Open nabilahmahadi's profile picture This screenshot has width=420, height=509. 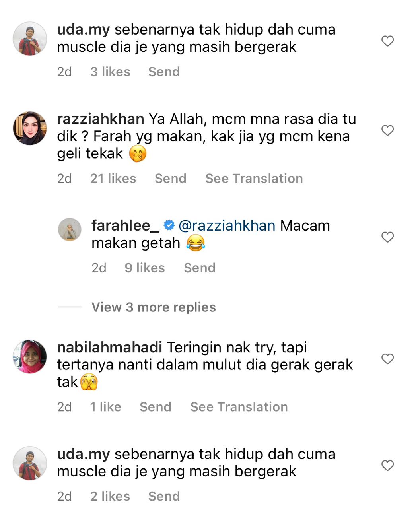(x=30, y=357)
